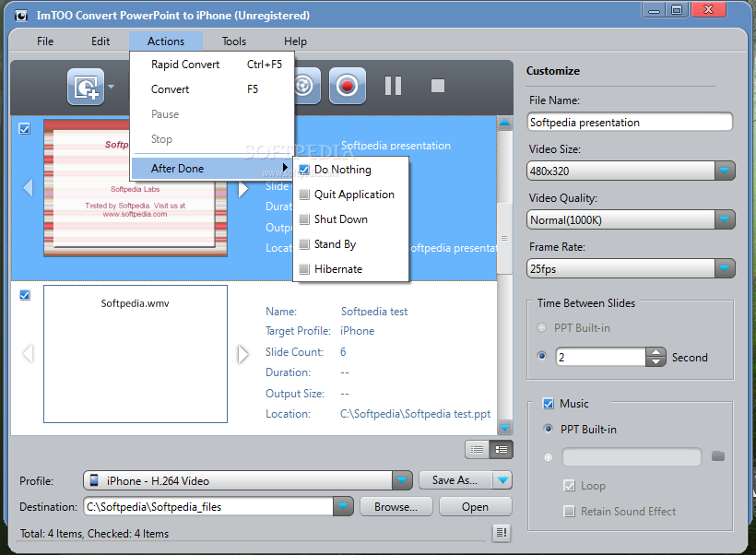Expand the Frame Rate dropdown
The height and width of the screenshot is (555, 756).
click(x=724, y=268)
